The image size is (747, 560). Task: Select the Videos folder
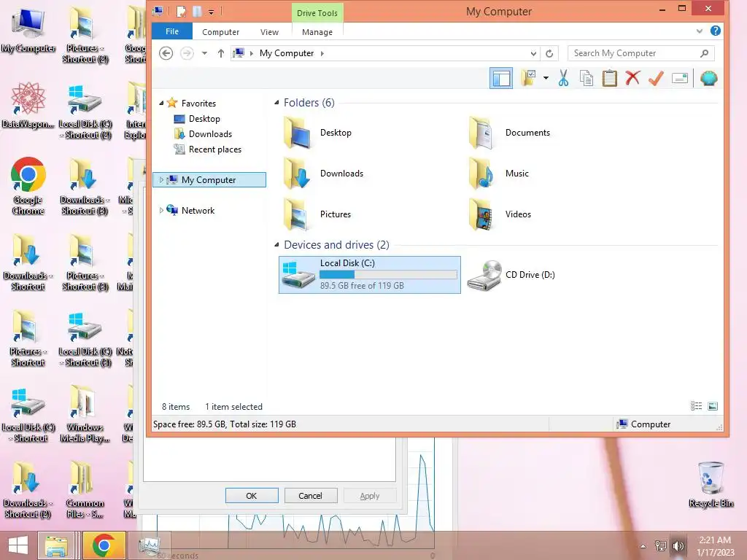point(500,214)
